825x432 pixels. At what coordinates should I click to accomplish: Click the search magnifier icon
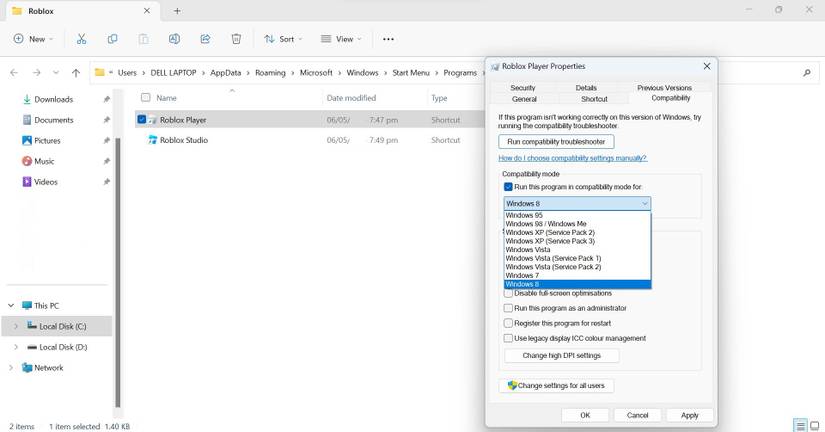coord(807,73)
